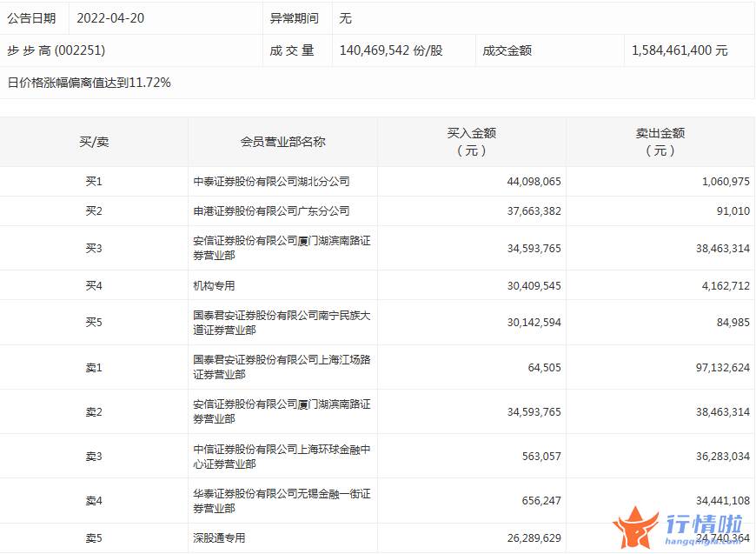Click turnover amount 1,584,461,400 元
This screenshot has height=554, width=756.
[680, 50]
